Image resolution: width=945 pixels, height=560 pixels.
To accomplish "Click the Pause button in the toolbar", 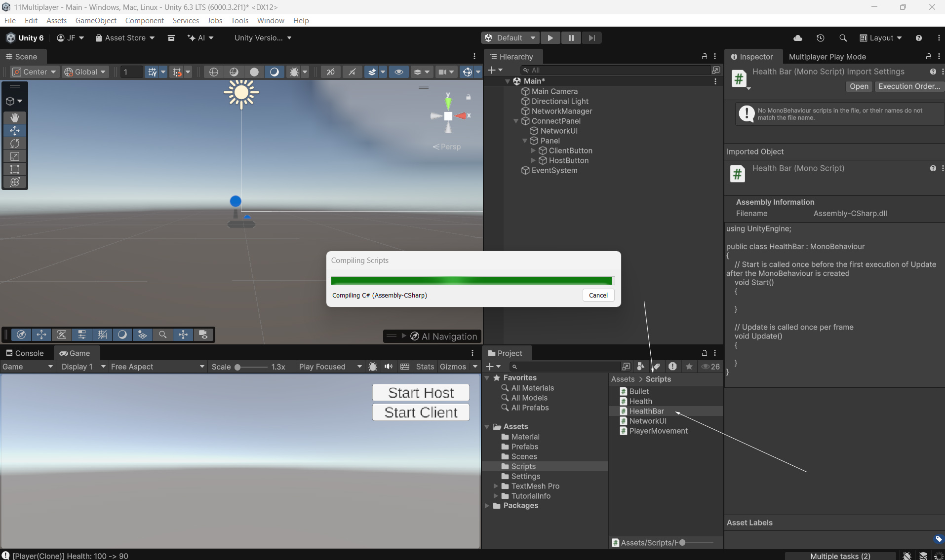I will 571,38.
